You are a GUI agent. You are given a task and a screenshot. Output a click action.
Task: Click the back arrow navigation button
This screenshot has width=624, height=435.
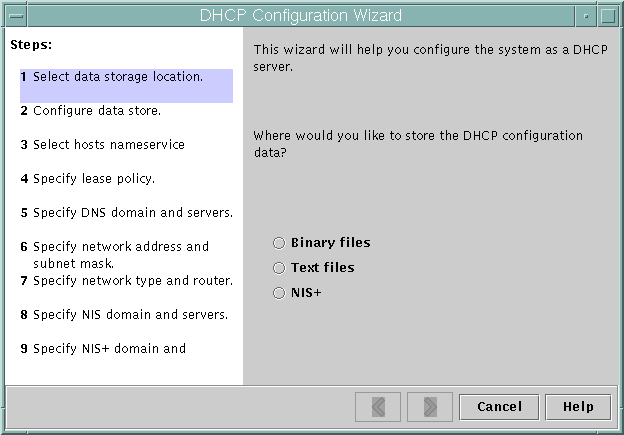[378, 407]
